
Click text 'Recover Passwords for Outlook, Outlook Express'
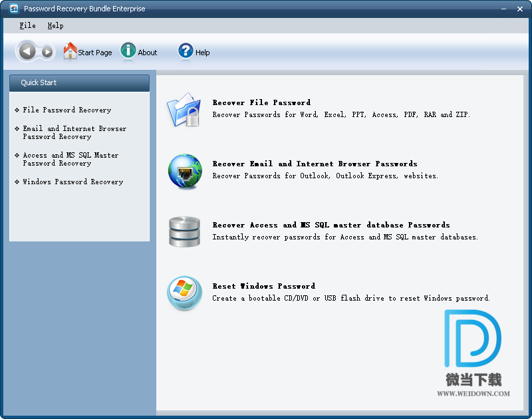pyautogui.click(x=305, y=176)
